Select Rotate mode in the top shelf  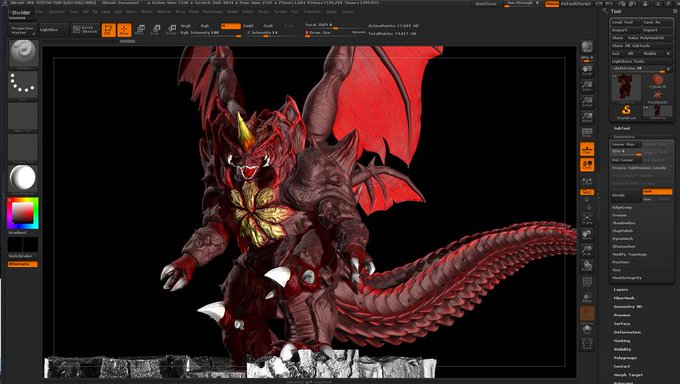171,30
